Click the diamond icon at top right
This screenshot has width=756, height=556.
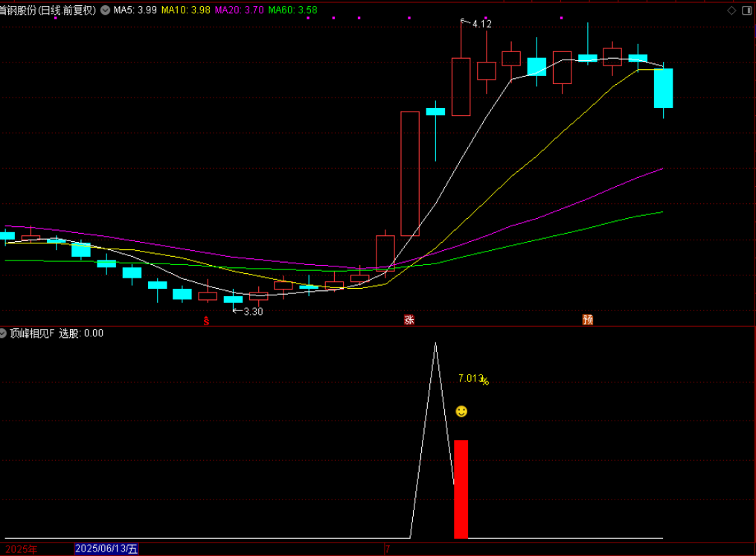click(x=731, y=10)
